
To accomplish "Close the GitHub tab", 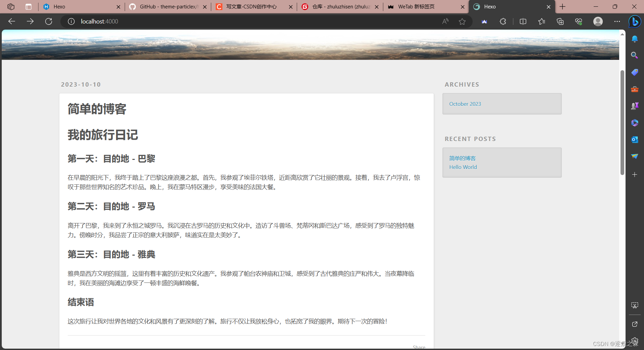I will tap(205, 7).
